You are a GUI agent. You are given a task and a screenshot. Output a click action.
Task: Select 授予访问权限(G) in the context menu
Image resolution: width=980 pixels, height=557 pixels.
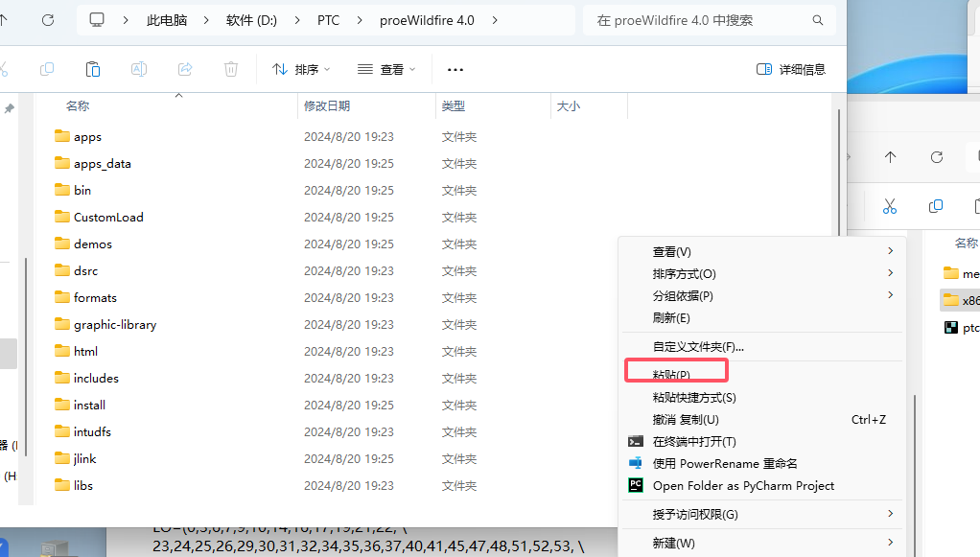point(762,514)
